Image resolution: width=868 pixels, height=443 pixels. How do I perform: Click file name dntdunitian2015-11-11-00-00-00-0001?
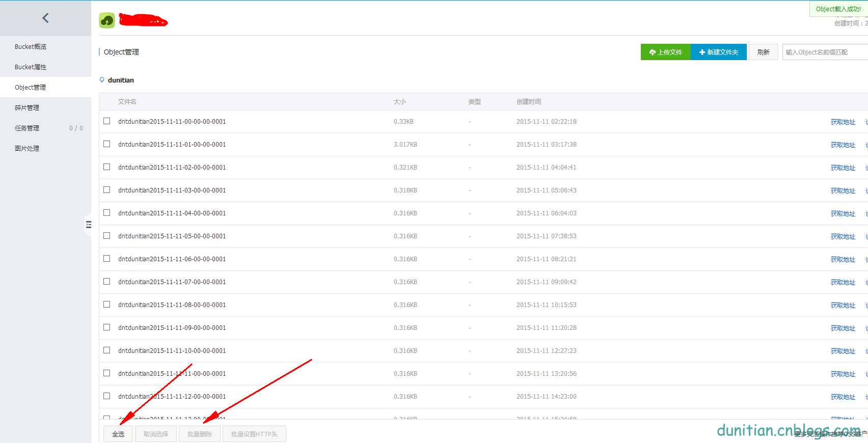172,122
